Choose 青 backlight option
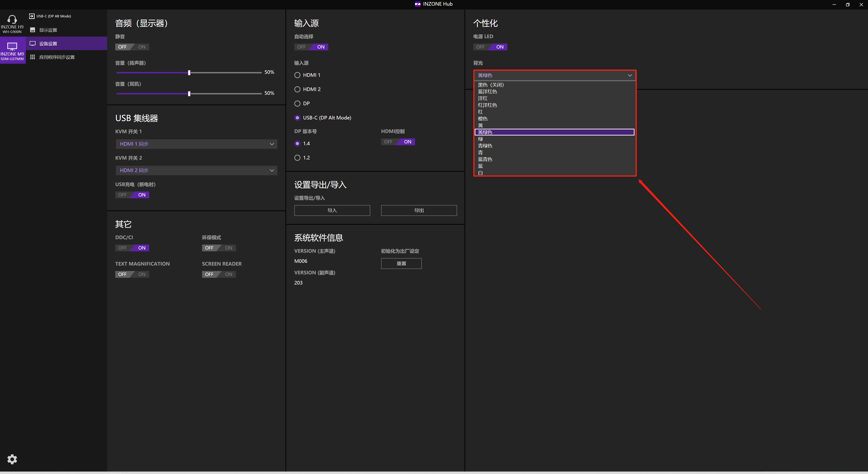The image size is (868, 474). (555, 152)
